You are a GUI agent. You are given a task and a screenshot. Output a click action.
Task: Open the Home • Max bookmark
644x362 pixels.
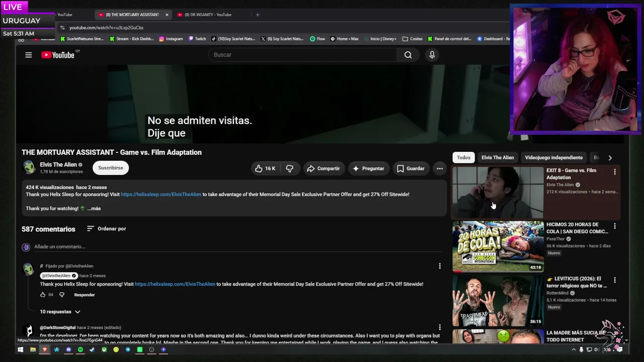pos(345,39)
